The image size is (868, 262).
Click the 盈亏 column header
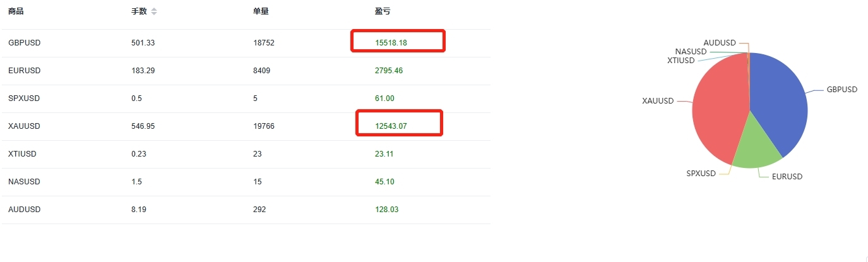pos(383,11)
